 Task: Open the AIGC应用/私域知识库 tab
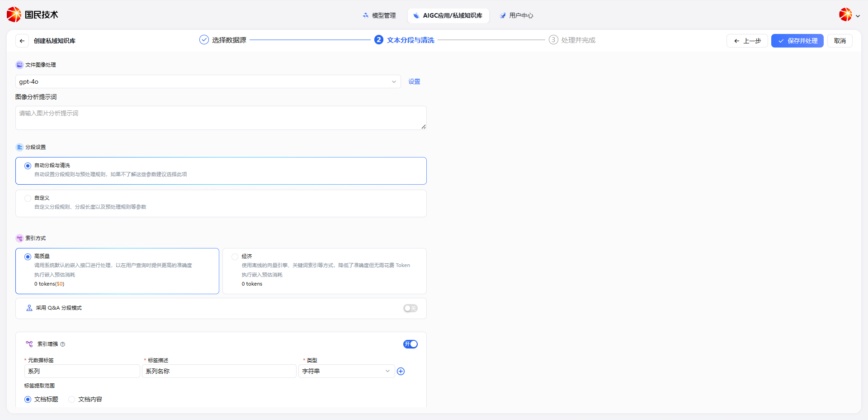click(448, 15)
